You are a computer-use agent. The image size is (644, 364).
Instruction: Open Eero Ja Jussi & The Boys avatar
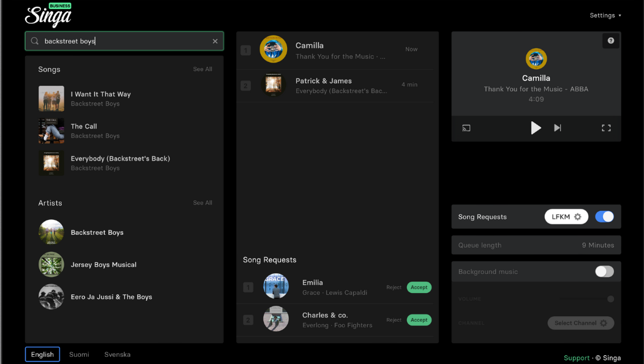pyautogui.click(x=51, y=297)
